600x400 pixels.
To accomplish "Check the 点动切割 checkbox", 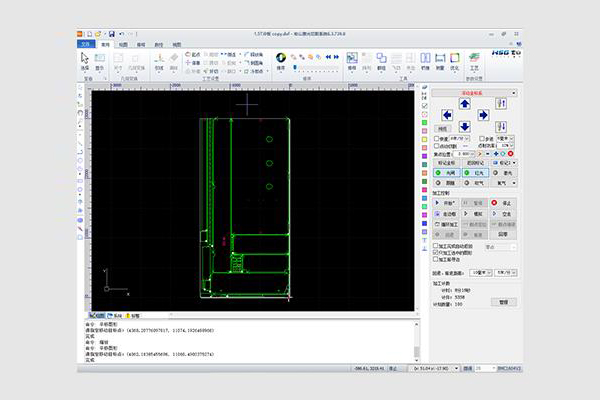I will tap(434, 146).
